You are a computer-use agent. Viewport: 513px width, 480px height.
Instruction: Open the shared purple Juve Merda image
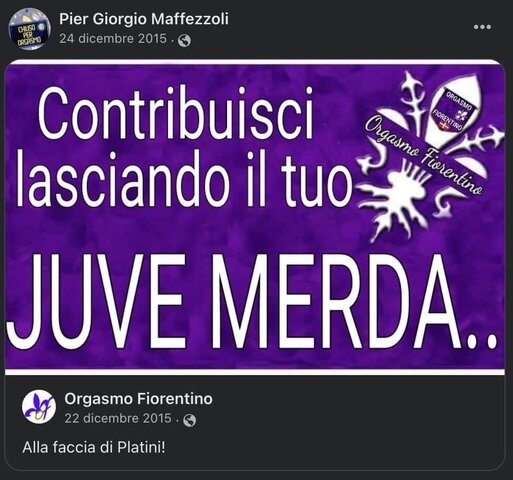pyautogui.click(x=255, y=217)
